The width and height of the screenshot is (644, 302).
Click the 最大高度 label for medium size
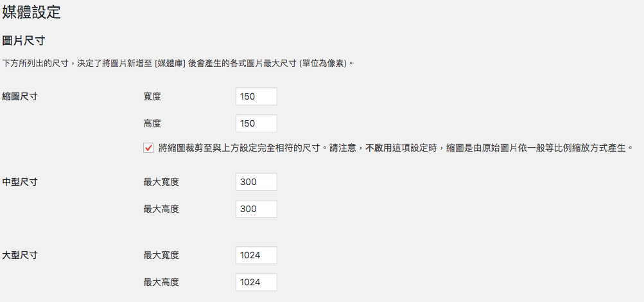[161, 209]
